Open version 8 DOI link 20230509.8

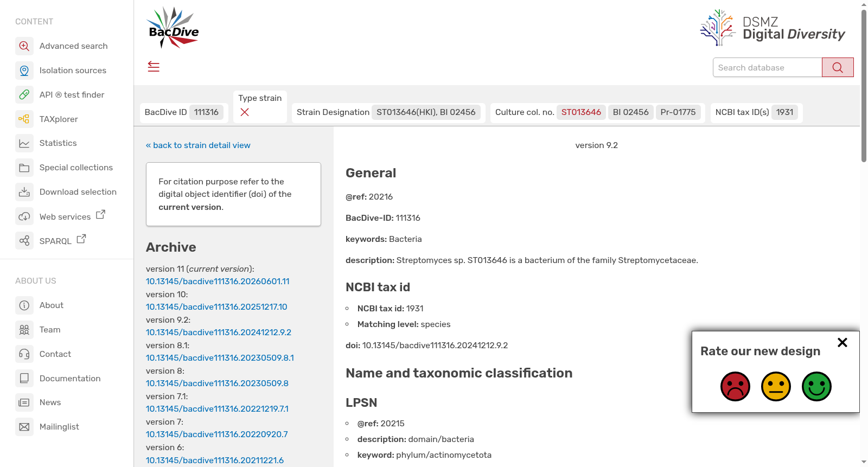(x=217, y=383)
